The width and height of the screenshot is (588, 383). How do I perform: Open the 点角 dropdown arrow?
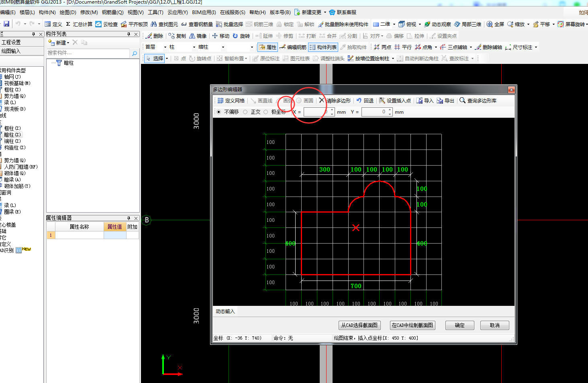(x=436, y=47)
